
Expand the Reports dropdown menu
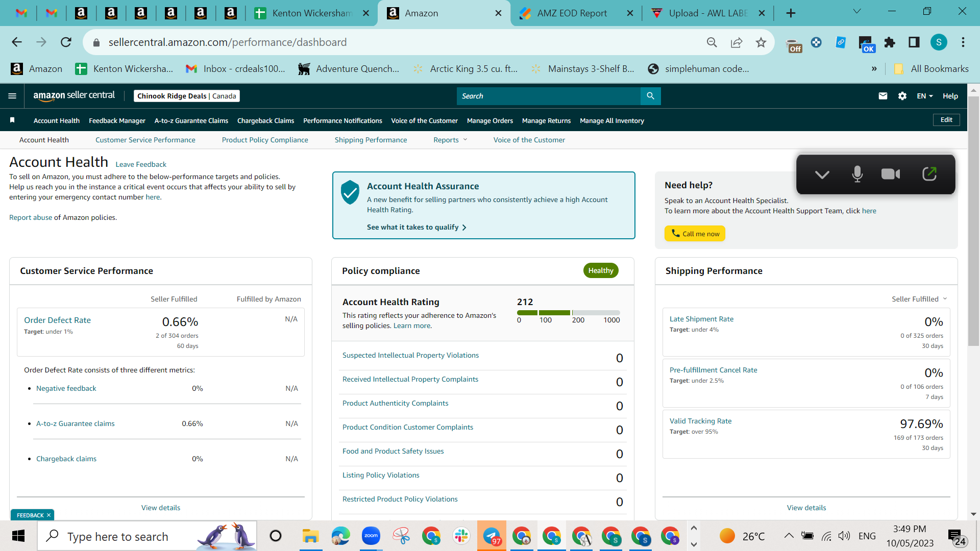coord(450,140)
